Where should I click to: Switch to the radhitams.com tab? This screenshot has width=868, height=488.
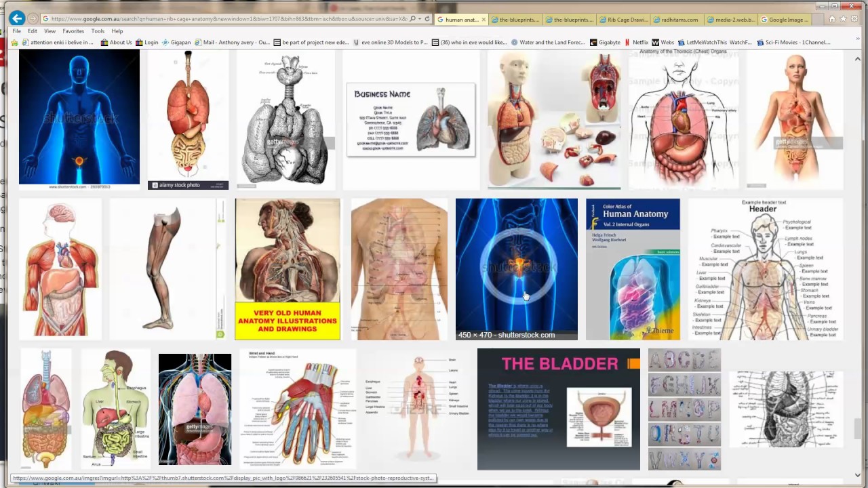tap(677, 20)
